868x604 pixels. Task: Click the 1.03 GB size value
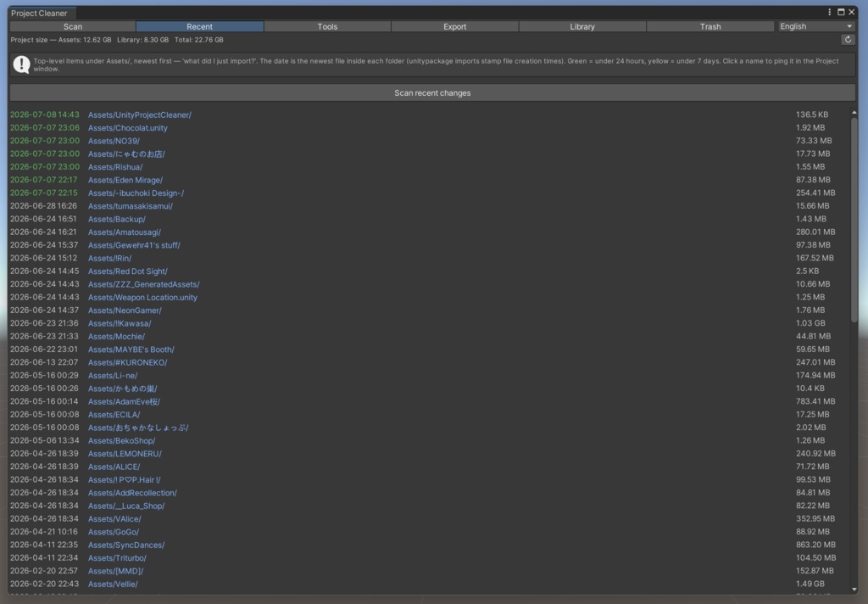tap(810, 323)
